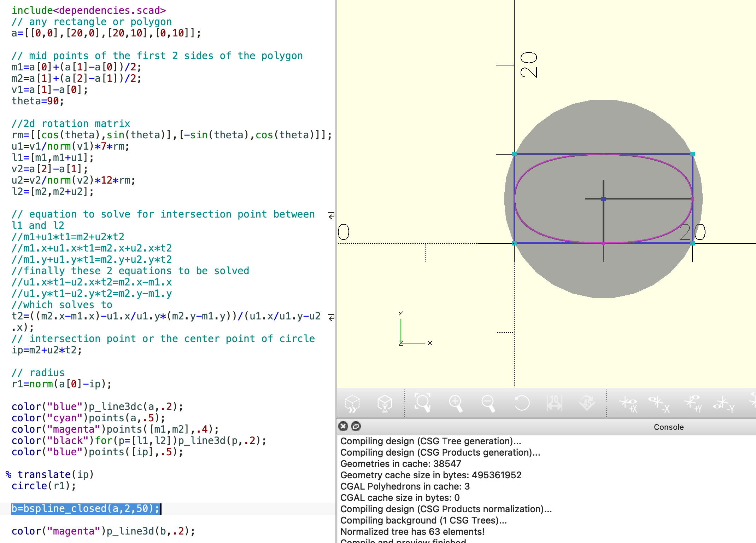Click the Reset View circular arrow icon
This screenshot has width=756, height=543.
tap(521, 403)
